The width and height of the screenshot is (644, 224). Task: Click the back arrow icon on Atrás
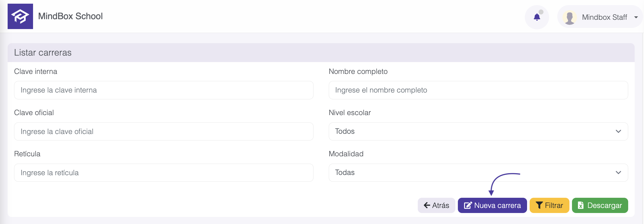click(427, 205)
